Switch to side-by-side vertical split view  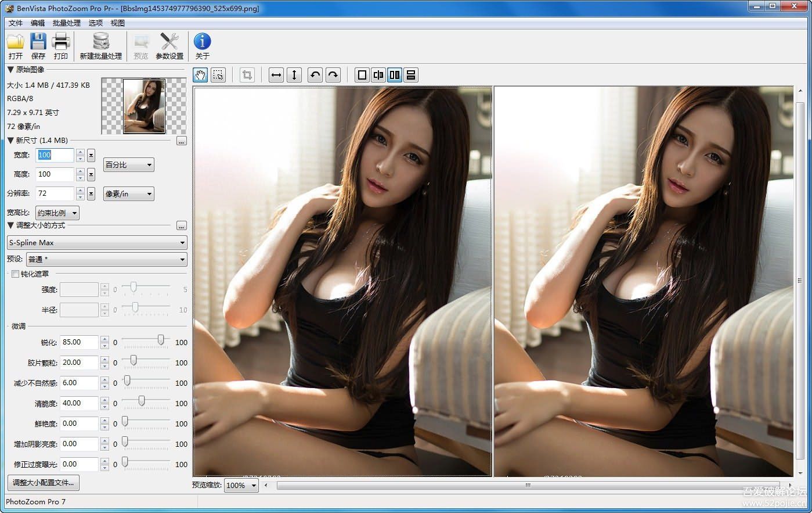point(395,75)
